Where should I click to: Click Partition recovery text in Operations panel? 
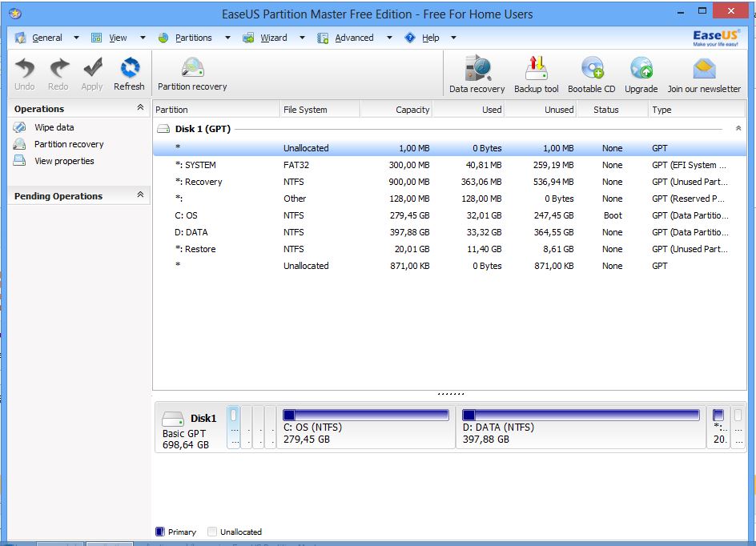coord(69,144)
